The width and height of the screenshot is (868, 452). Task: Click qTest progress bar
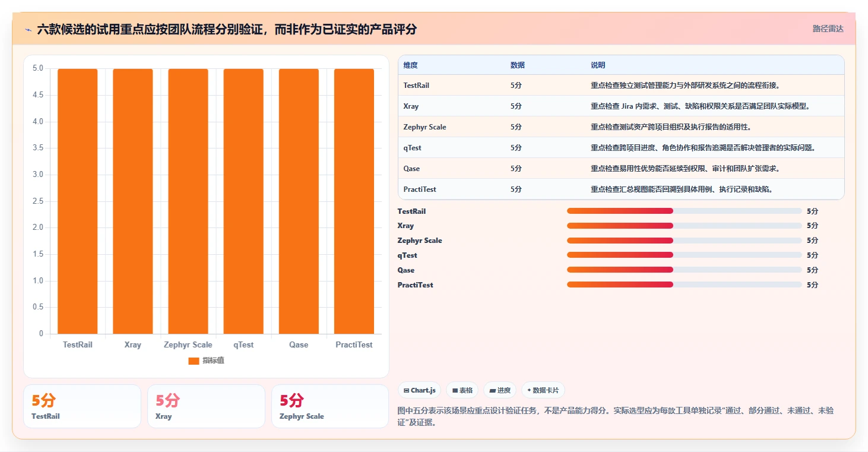pos(684,255)
